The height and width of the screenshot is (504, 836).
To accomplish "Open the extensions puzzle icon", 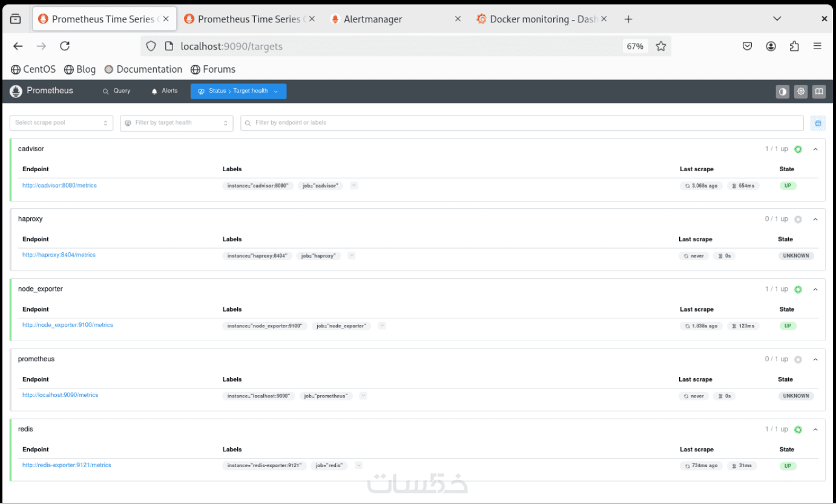I will (x=794, y=46).
